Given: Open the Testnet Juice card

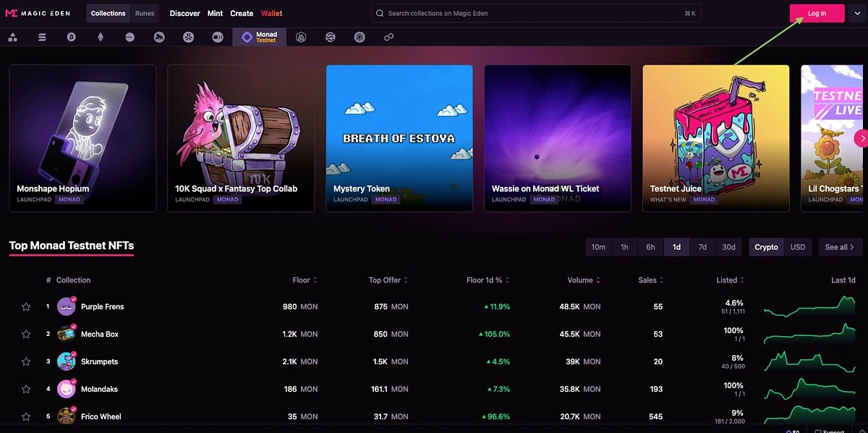Looking at the screenshot, I should (716, 138).
